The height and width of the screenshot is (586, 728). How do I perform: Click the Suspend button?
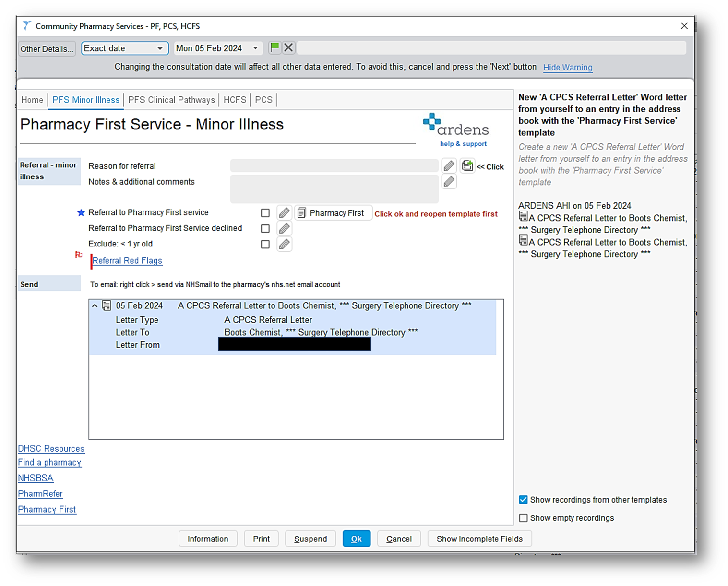310,539
